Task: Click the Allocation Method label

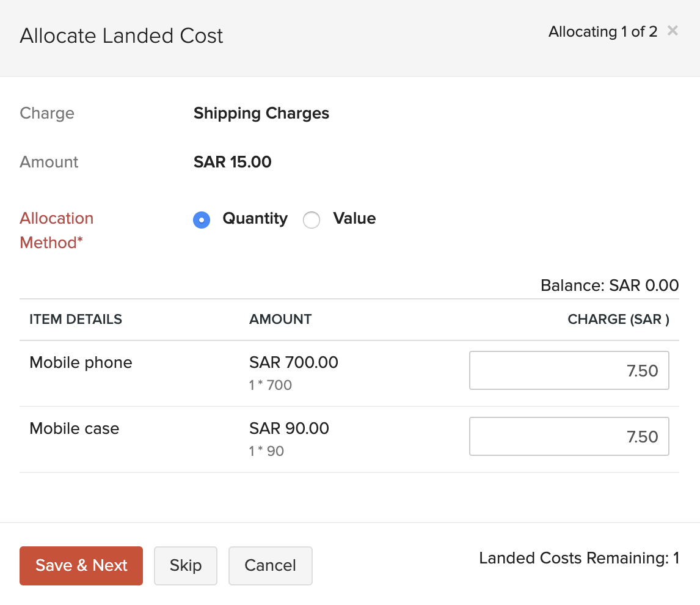Action: tap(56, 230)
